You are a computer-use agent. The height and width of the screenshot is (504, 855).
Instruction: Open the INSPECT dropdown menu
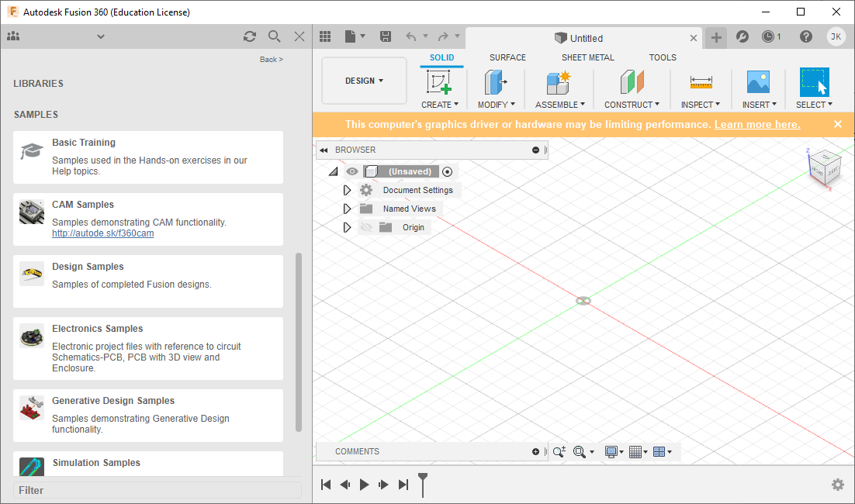point(701,105)
